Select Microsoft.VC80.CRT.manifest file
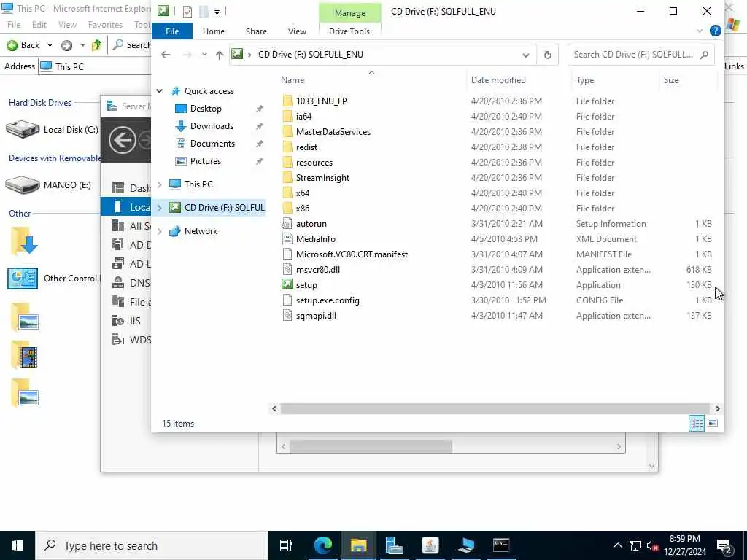This screenshot has width=747, height=560. click(x=352, y=254)
